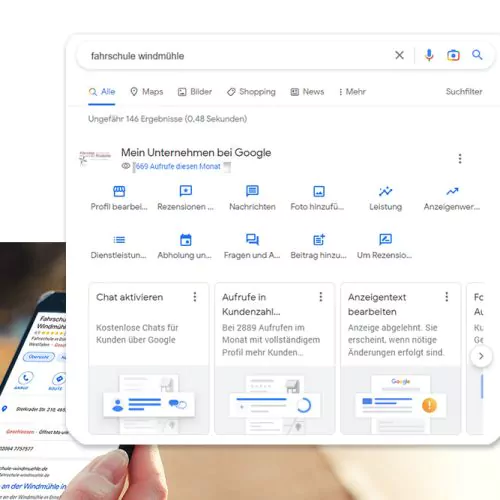Click the Foto hinzufügen image icon
Screen dimensions: 500x500
[319, 191]
